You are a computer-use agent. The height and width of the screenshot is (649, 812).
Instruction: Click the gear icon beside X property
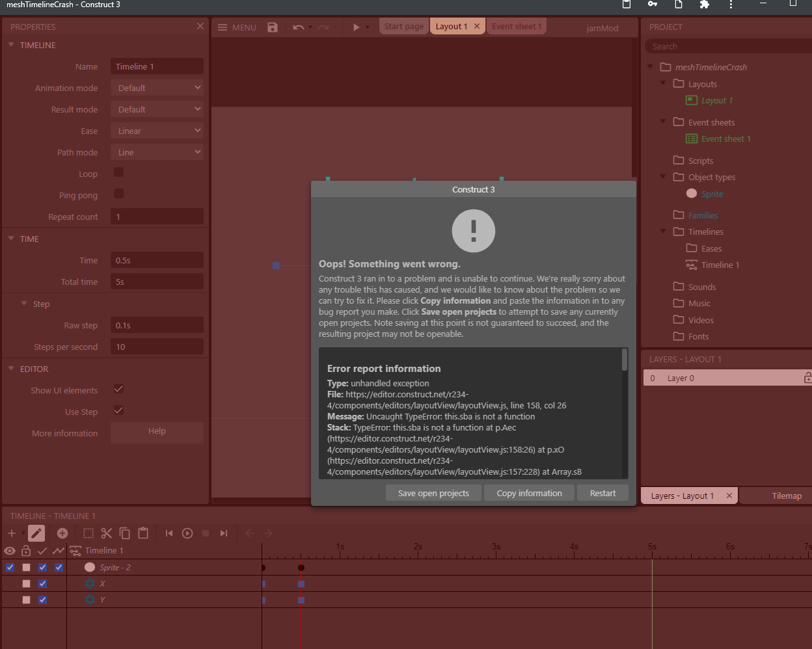[90, 583]
